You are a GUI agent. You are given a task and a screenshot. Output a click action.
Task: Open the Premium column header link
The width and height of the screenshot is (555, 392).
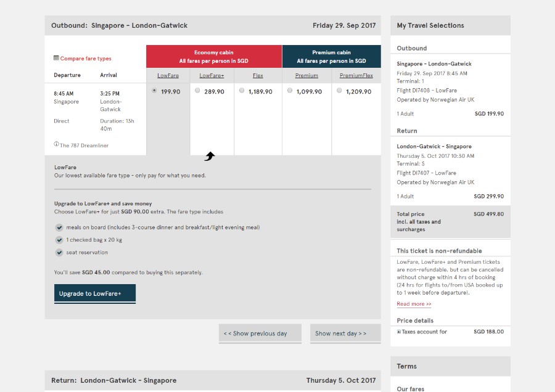pyautogui.click(x=306, y=75)
